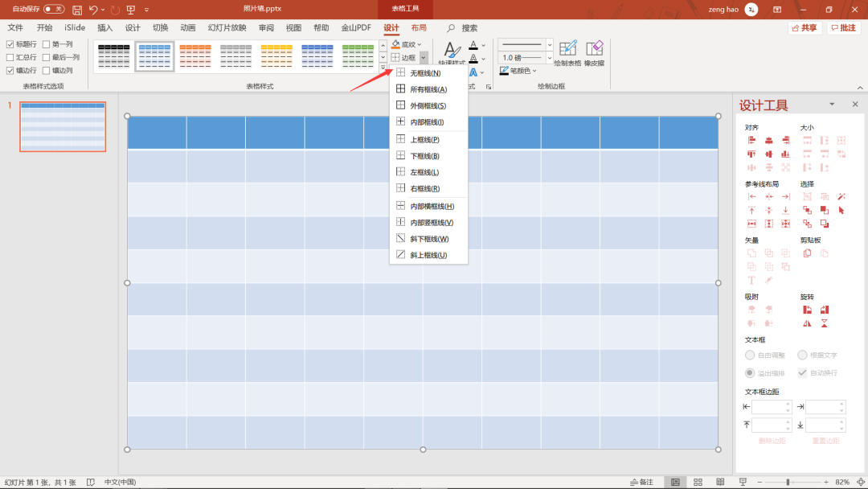Enable the 第一列 checkbox
Screen dimensions: 868x489
(47, 44)
